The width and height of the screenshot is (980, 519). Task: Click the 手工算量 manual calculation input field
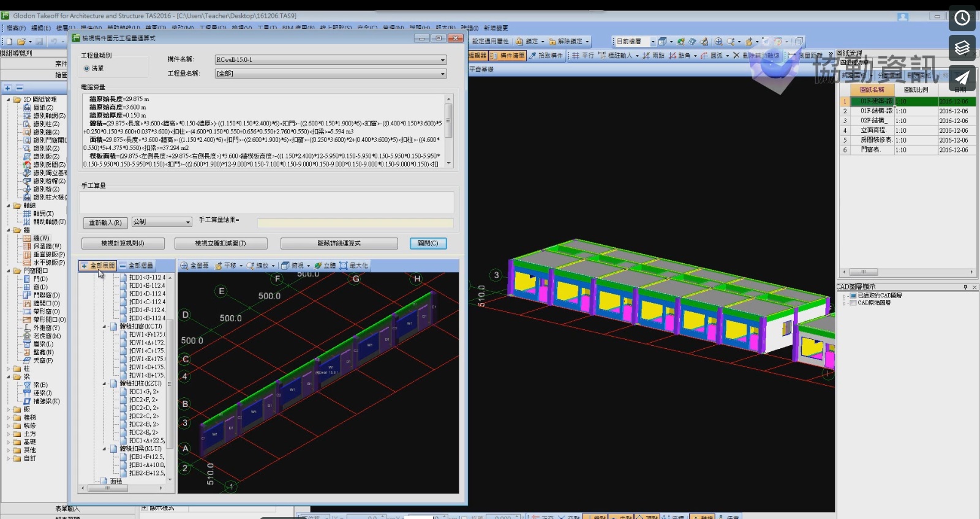click(x=266, y=202)
